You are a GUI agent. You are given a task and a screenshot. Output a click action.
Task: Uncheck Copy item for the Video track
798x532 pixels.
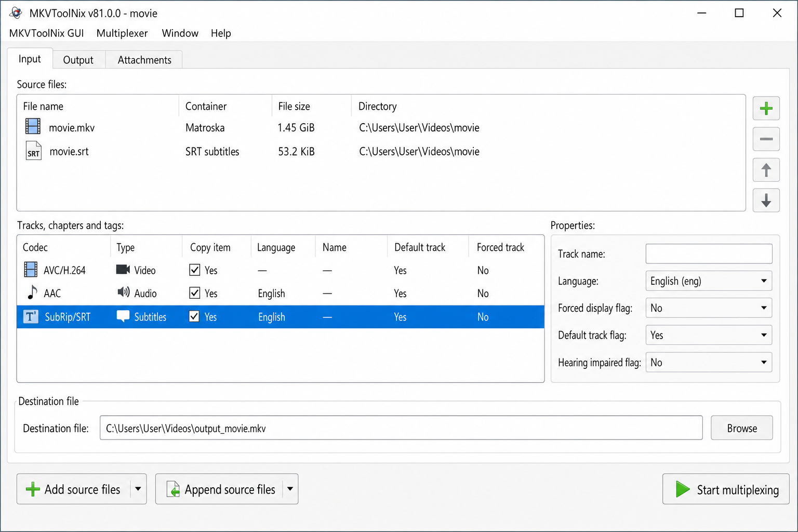click(x=194, y=270)
